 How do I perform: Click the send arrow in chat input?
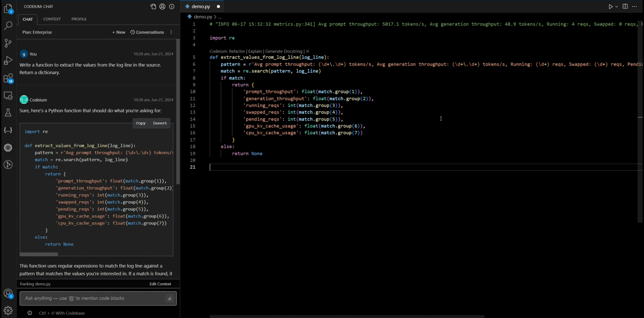tap(170, 299)
